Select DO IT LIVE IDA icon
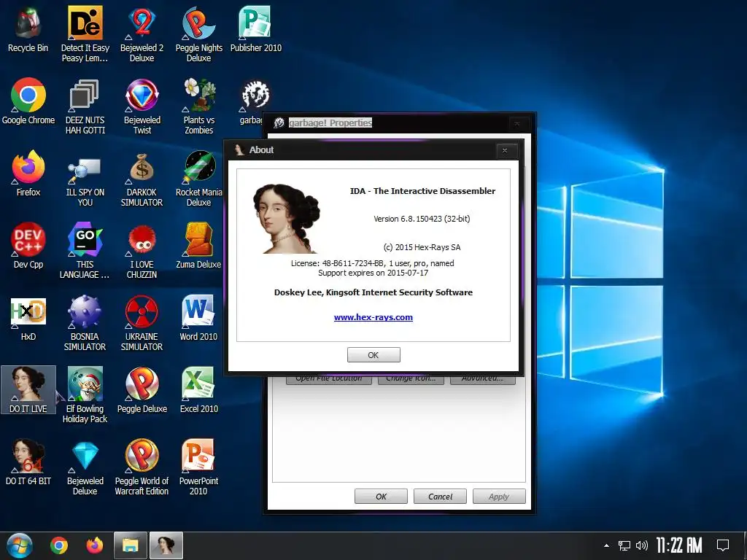Image resolution: width=747 pixels, height=560 pixels. [28, 390]
